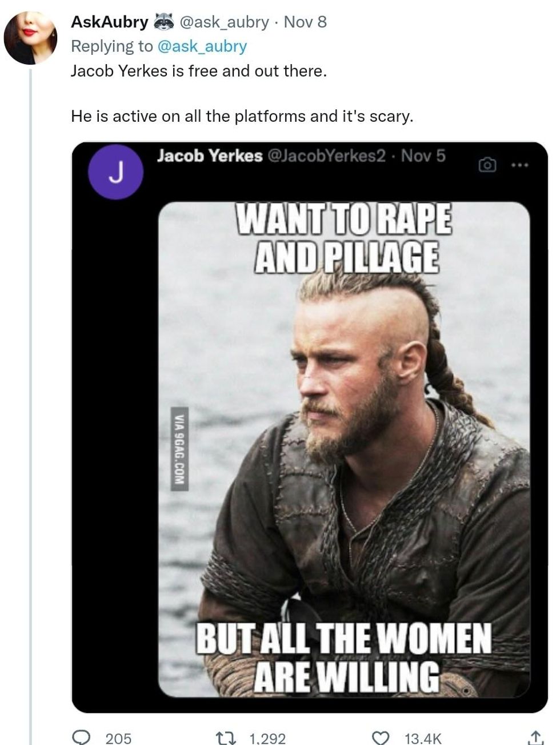
Task: Click the AskAubry display name
Action: [109, 22]
